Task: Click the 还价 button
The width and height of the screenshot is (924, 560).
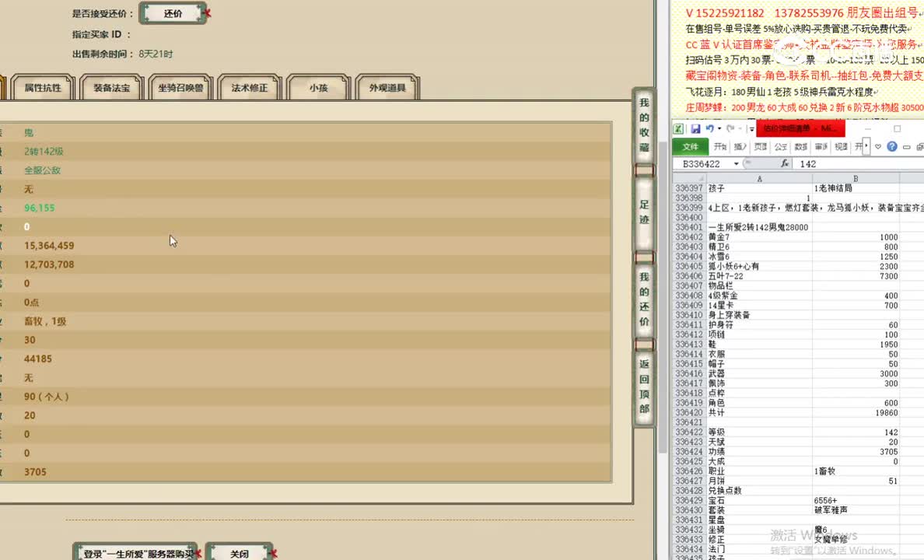Action: 171,12
